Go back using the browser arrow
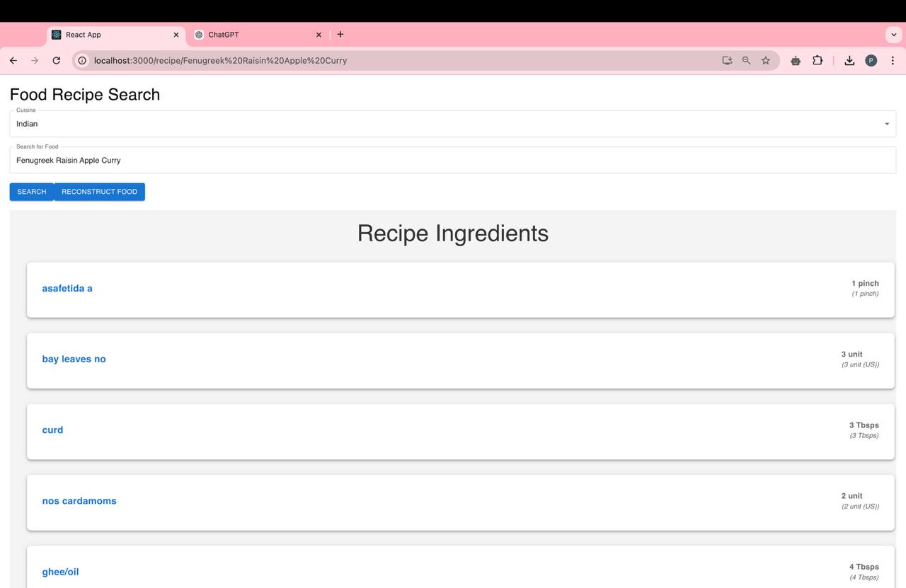 (x=13, y=61)
